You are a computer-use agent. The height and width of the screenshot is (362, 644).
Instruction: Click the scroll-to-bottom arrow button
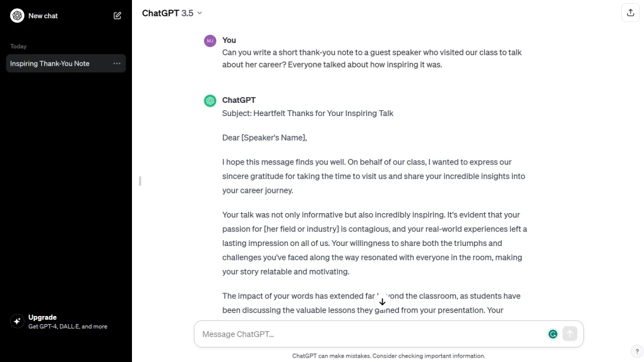tap(382, 301)
